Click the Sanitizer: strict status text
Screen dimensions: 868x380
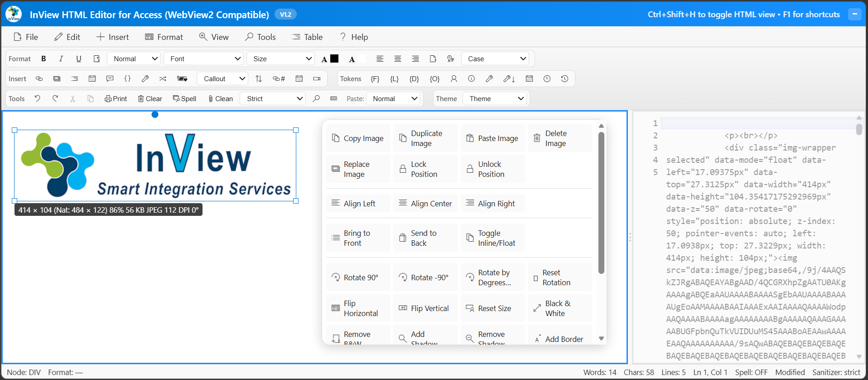tap(836, 372)
